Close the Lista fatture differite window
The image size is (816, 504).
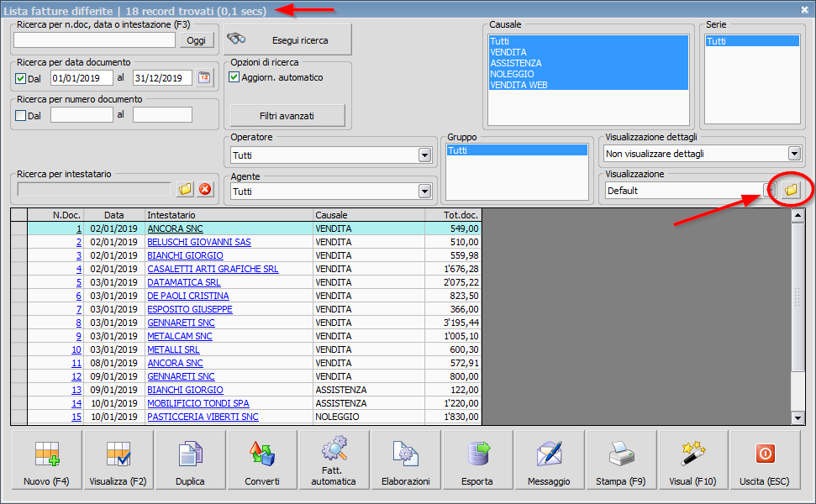(x=804, y=10)
